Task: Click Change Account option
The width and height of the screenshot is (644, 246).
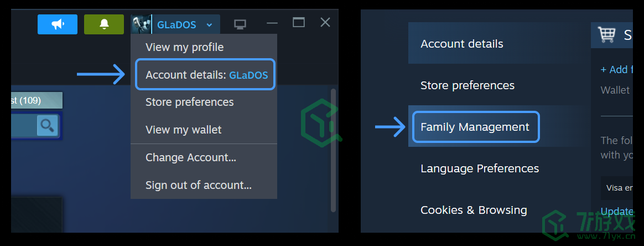Action: coord(190,157)
